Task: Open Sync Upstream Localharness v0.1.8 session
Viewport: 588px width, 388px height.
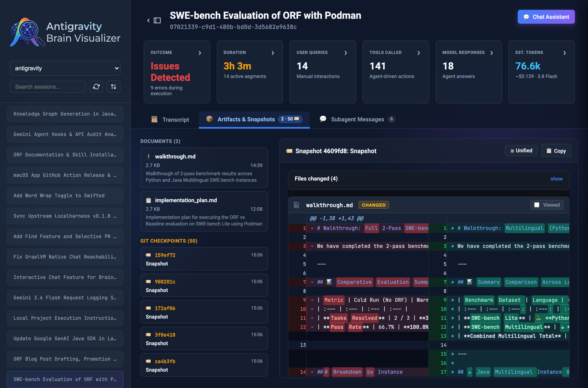Action: [65, 216]
